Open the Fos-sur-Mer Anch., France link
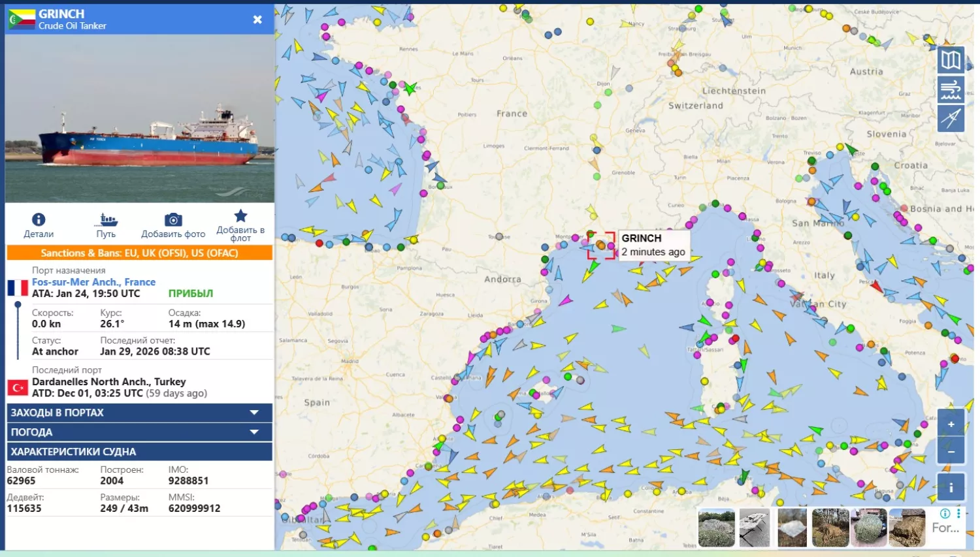The image size is (980, 557). coord(93,282)
